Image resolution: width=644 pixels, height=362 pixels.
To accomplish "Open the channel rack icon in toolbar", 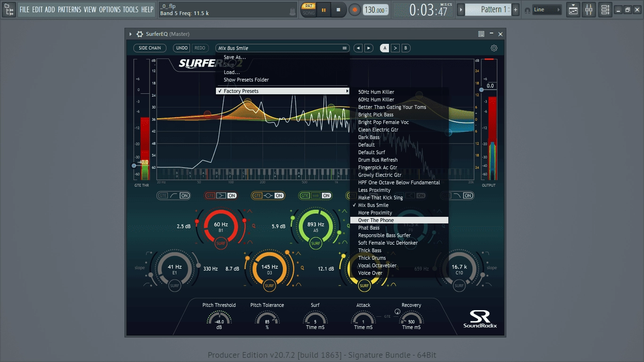I will point(605,9).
